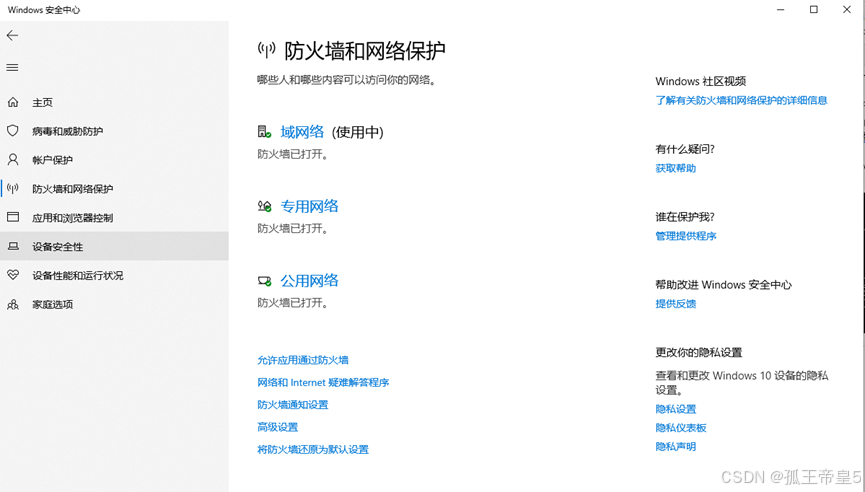
Task: Open 防火墙和网络保护 sidebar entry
Action: (x=72, y=189)
